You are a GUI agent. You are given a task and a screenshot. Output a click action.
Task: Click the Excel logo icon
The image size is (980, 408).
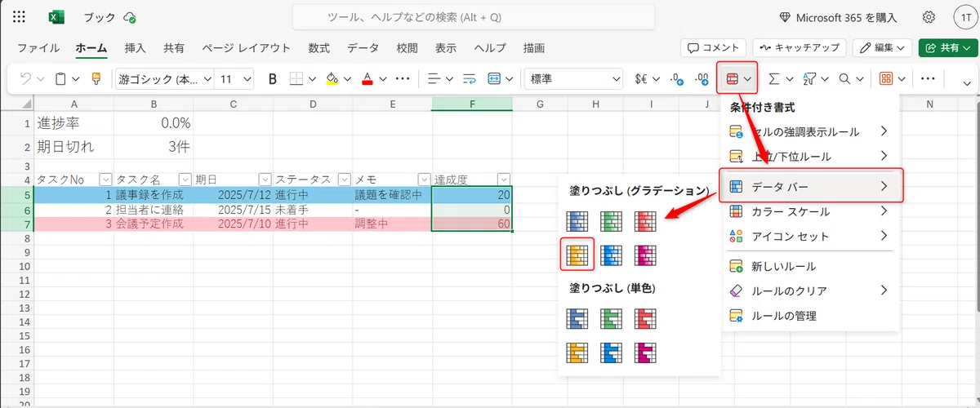click(56, 17)
